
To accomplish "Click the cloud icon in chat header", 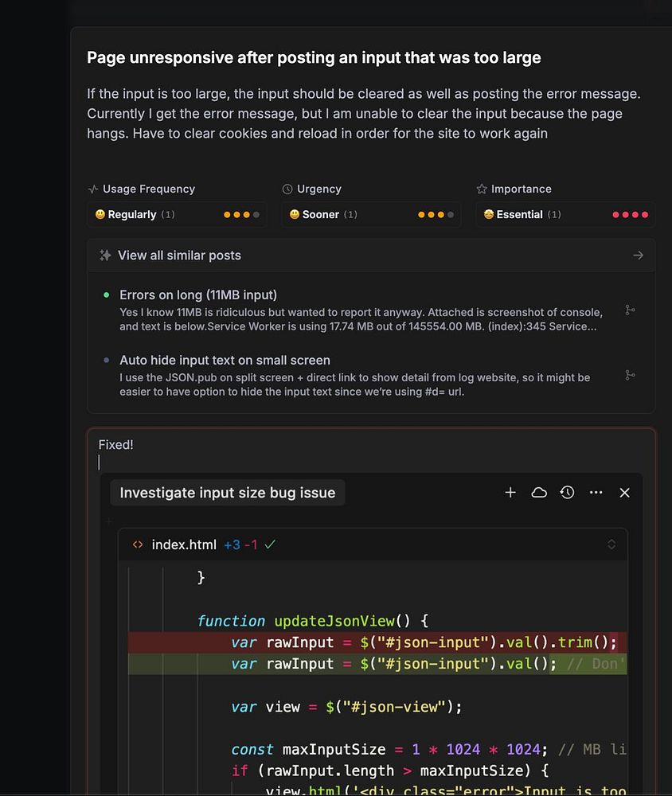I will click(539, 493).
